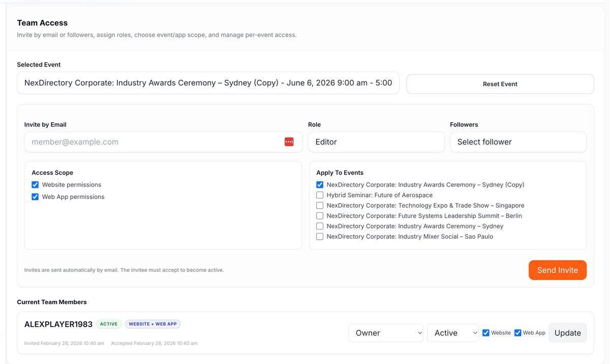Expand the Selected Event dropdown
Screen dimensions: 610x364
click(x=208, y=83)
